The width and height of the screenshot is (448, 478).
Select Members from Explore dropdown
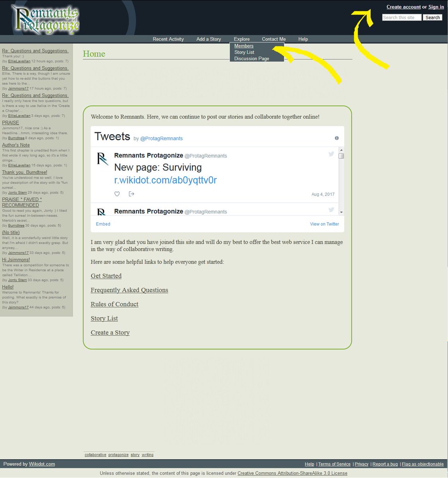click(x=244, y=46)
